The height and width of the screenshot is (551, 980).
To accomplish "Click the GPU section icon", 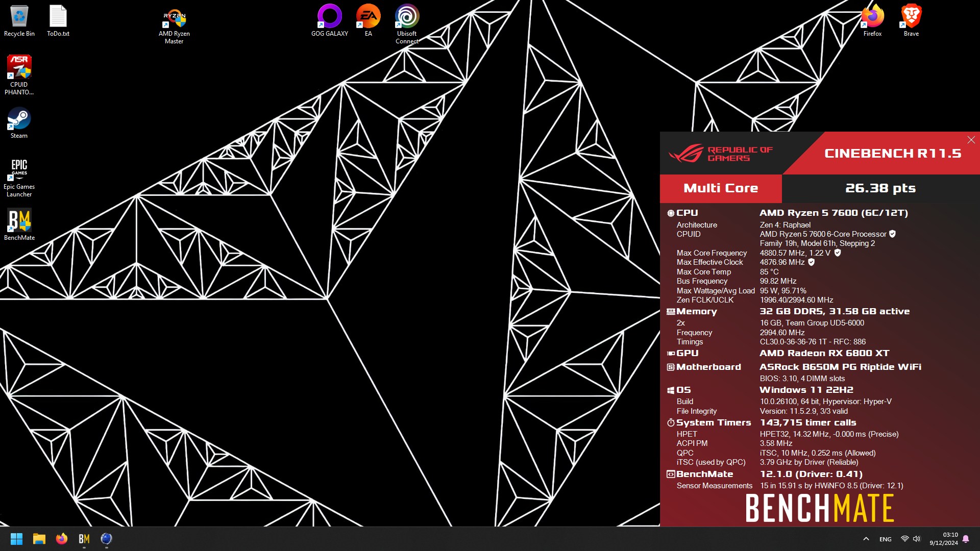I will tap(671, 353).
